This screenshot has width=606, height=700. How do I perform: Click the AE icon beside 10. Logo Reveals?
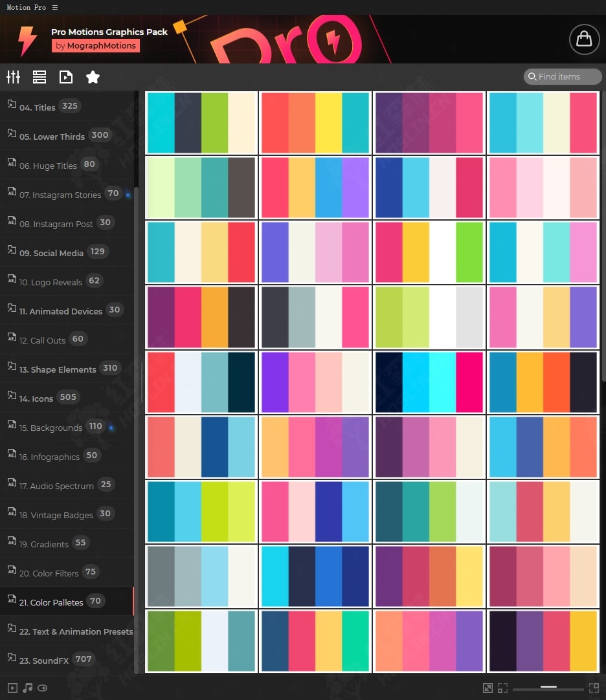point(12,279)
